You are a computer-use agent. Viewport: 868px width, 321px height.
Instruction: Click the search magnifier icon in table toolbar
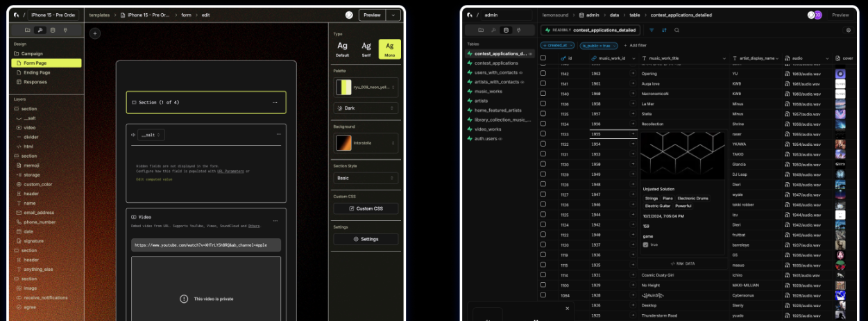point(676,30)
